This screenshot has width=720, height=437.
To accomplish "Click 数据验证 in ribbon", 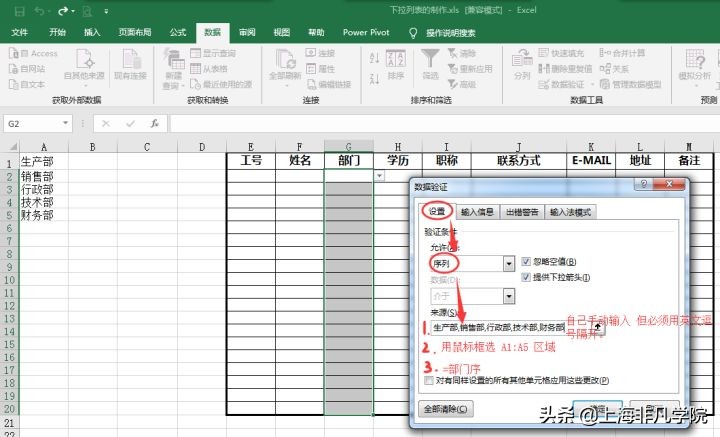I will [562, 84].
